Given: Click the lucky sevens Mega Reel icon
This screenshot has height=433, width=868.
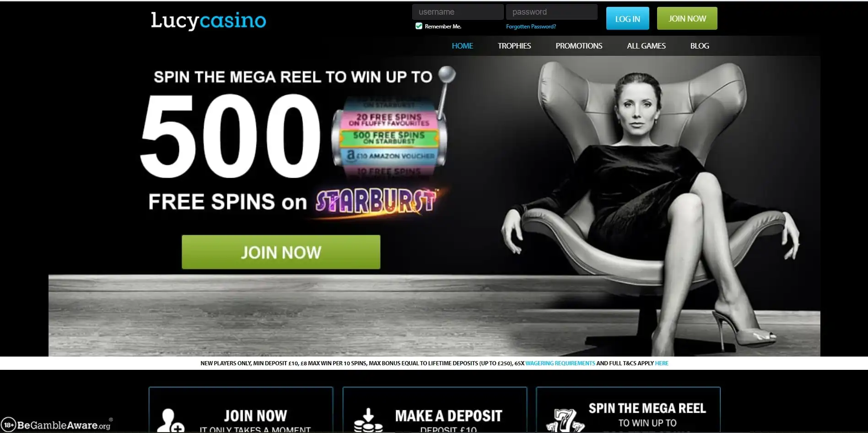Looking at the screenshot, I should tap(566, 421).
